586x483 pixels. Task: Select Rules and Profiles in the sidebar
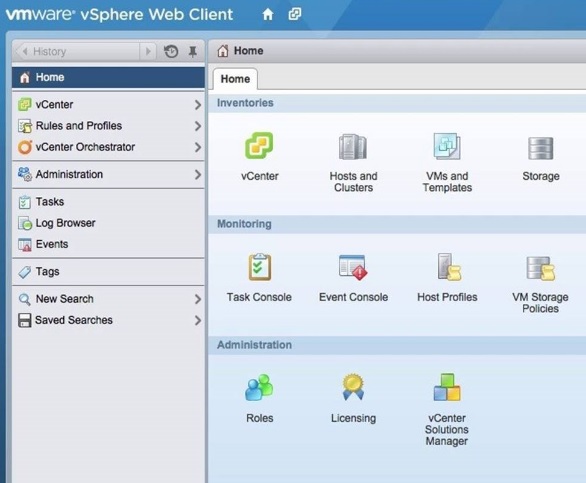point(108,126)
